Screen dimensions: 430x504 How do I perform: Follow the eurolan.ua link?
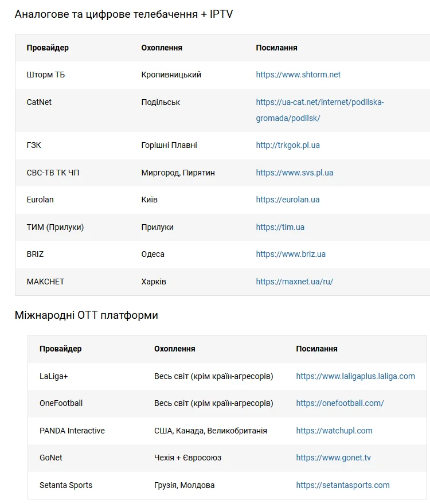[287, 200]
